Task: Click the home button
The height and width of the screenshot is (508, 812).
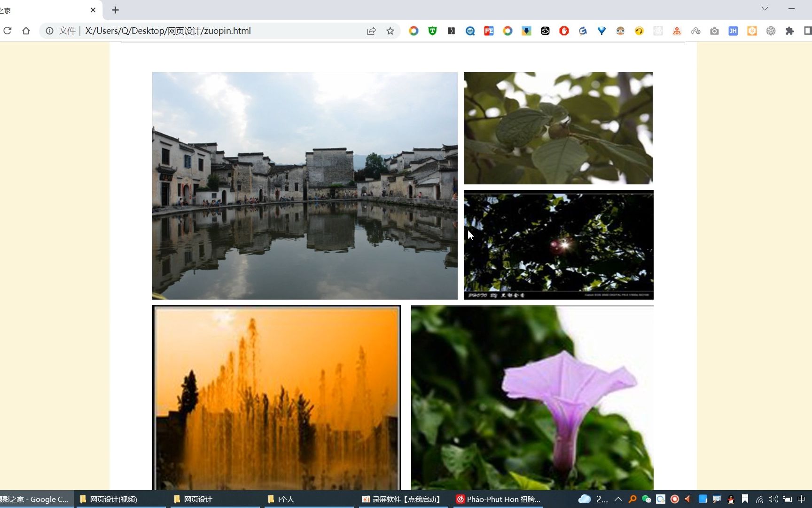Action: point(26,31)
